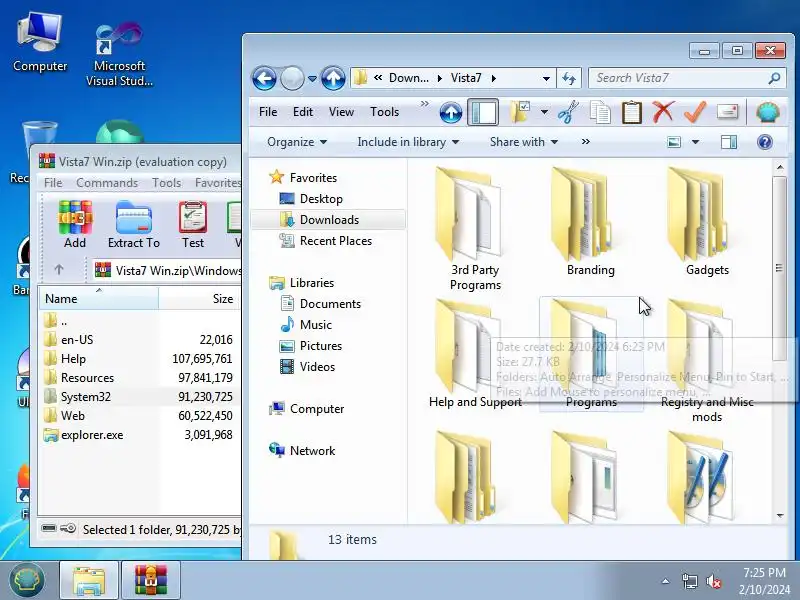Click the Cut scissors icon
Screen dimensions: 800x600
pyautogui.click(x=568, y=112)
